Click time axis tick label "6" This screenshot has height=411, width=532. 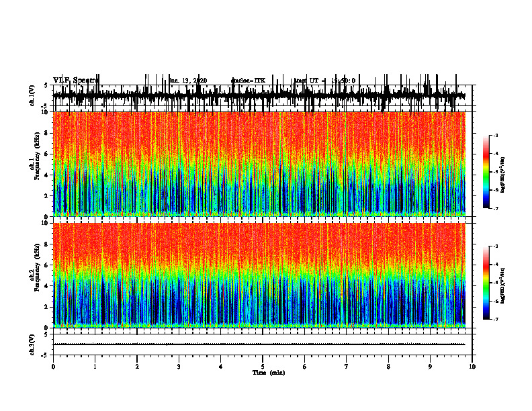(x=305, y=367)
